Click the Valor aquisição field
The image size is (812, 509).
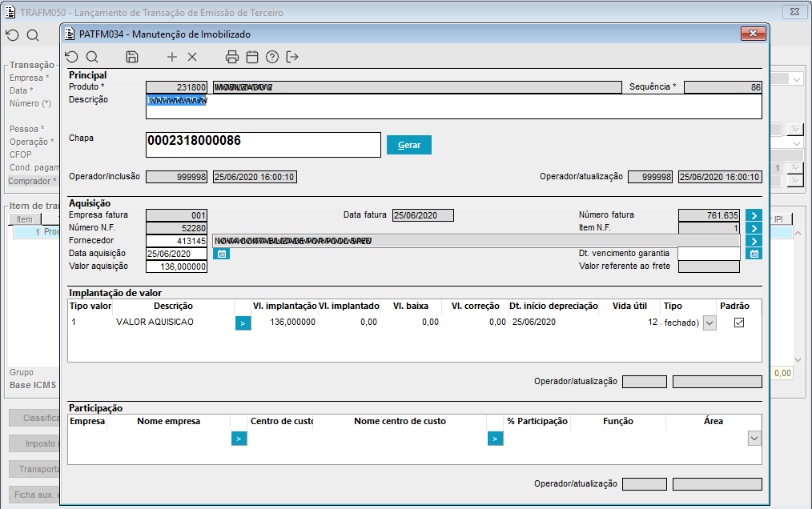pyautogui.click(x=177, y=267)
